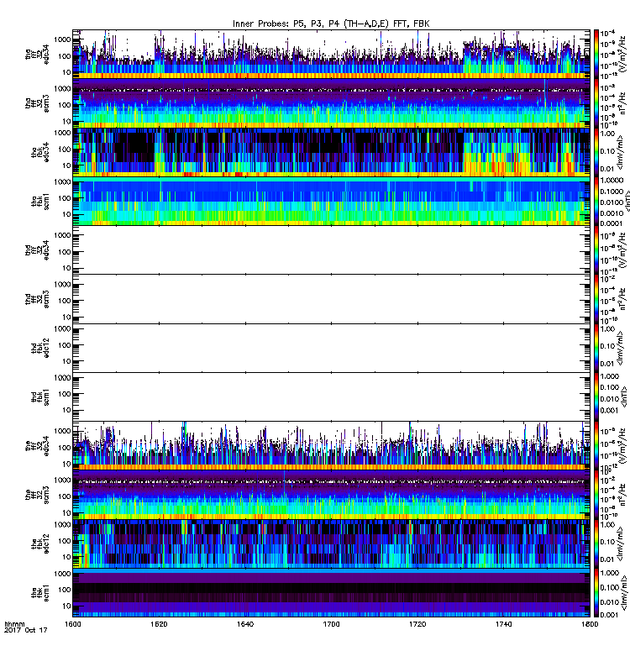Viewport: 630px width, 672px height.
Task: Select the 'the fbk scm1' panel label
Action: [40, 593]
